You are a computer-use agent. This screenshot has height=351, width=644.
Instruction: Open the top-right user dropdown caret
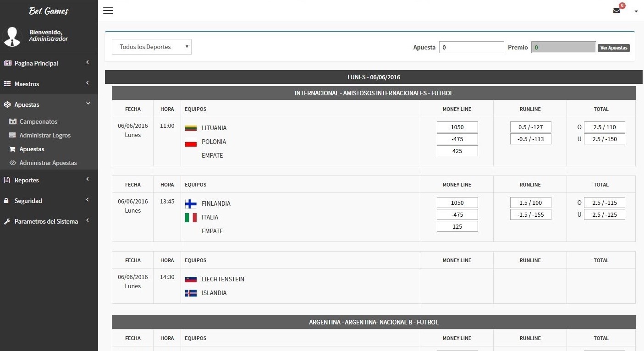pos(636,12)
